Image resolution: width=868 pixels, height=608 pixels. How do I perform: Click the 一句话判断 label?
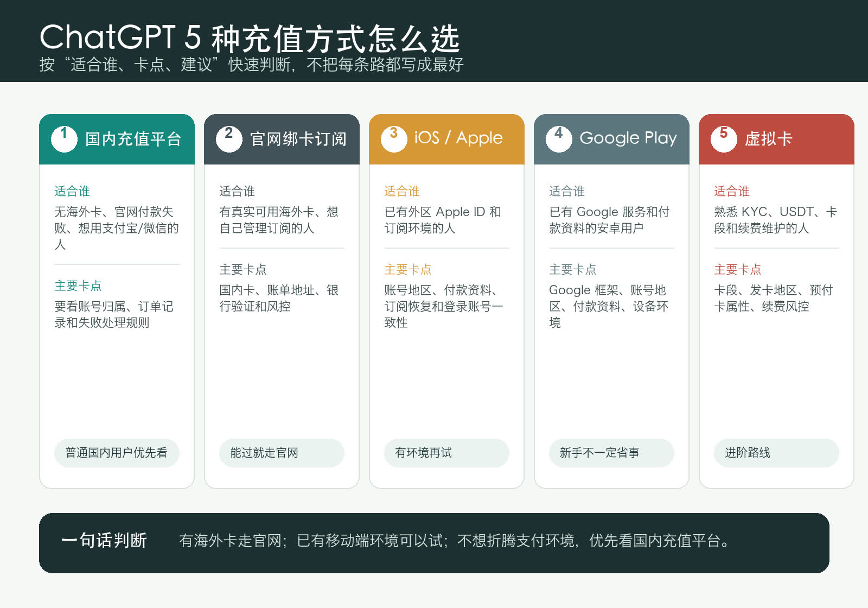[104, 541]
